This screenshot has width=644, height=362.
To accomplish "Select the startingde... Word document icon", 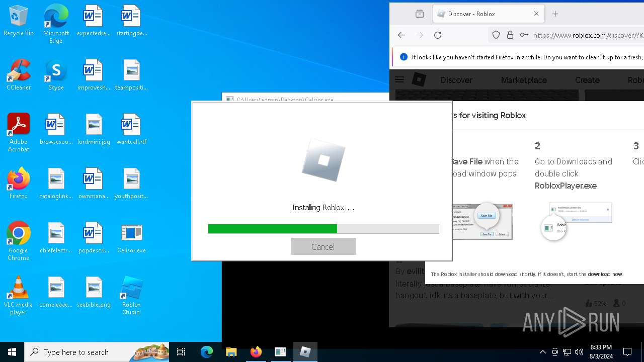I will pos(131,21).
